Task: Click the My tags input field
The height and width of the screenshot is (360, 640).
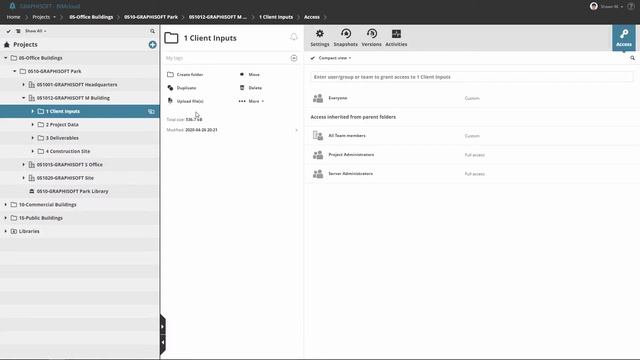Action: (227, 58)
